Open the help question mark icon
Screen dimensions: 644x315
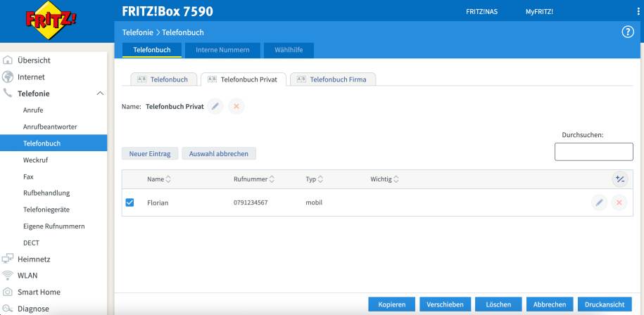point(628,32)
